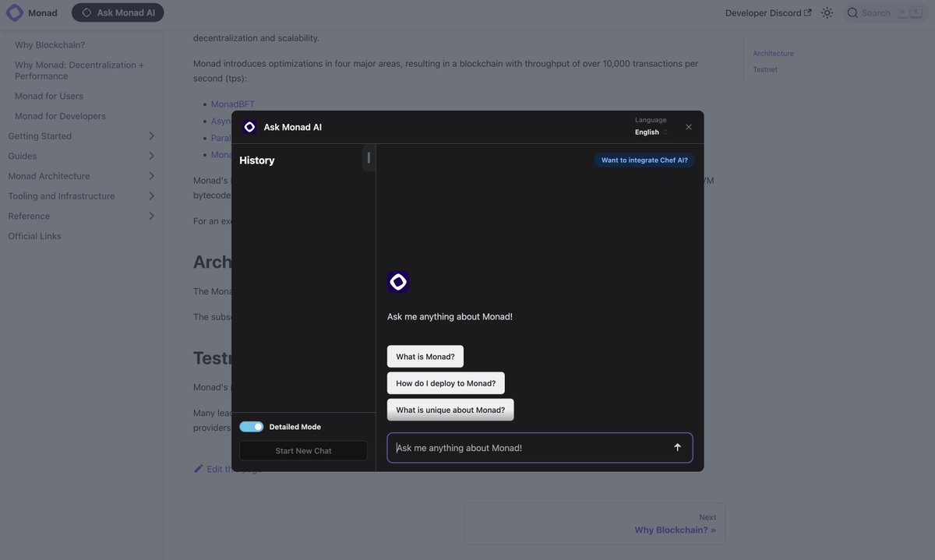Open Why Monad: Decentralization + Performance page
The height and width of the screenshot is (560, 935).
tap(79, 71)
